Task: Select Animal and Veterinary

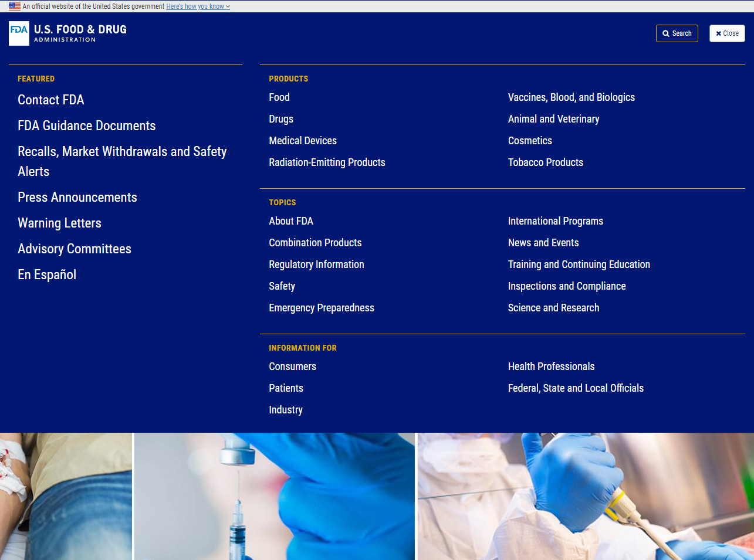Action: click(x=554, y=119)
